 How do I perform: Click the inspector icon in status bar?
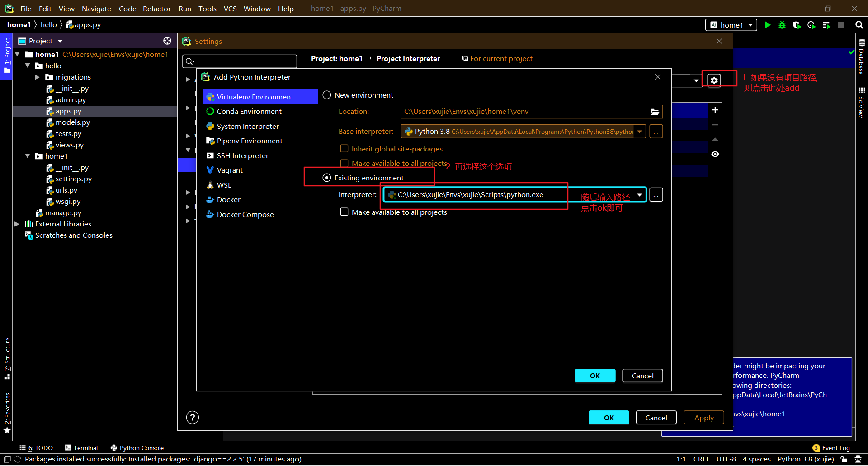tap(858, 459)
